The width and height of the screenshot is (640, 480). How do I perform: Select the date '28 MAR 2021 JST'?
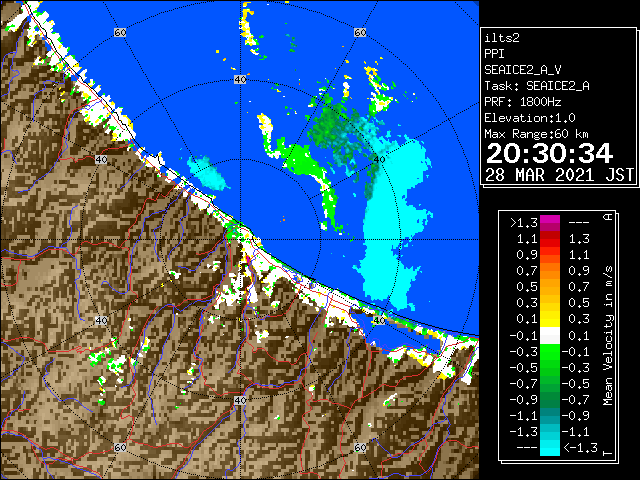coord(559,175)
